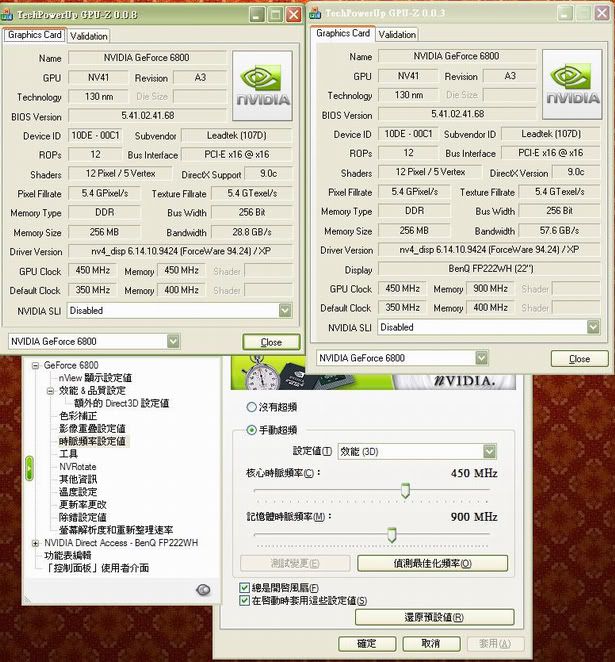
Task: Click Close button in left GPU-Z window
Action: 271,342
